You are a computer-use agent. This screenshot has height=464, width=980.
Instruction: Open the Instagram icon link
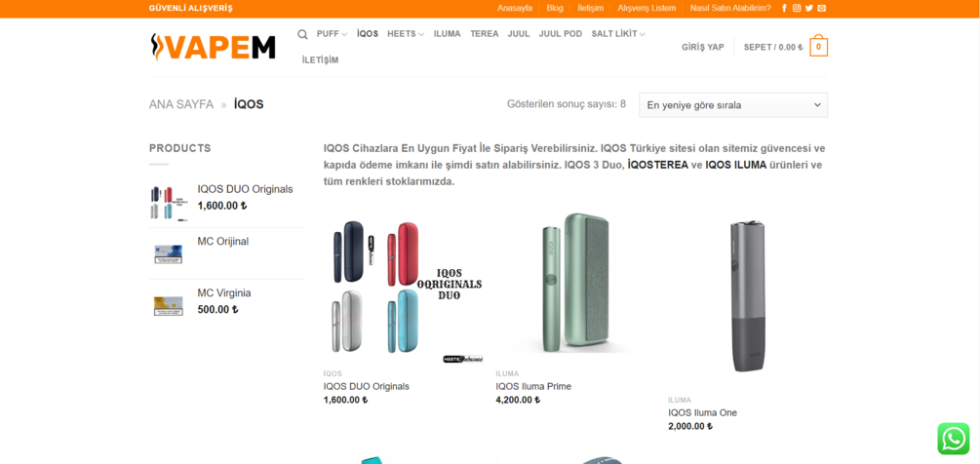click(797, 8)
